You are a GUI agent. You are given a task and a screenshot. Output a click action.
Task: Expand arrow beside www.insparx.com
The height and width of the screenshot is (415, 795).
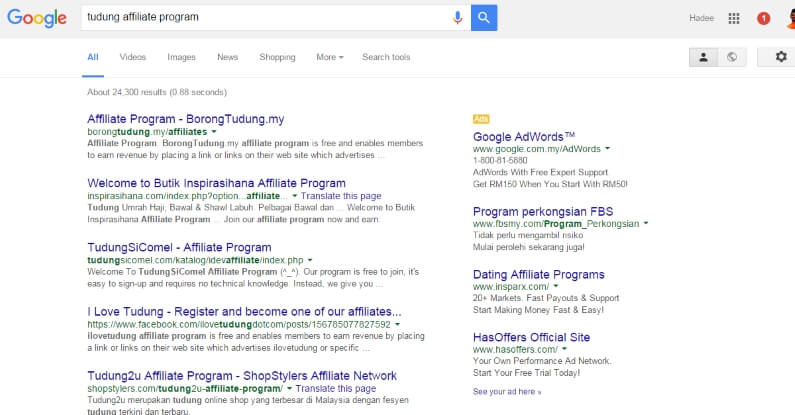[x=556, y=286]
